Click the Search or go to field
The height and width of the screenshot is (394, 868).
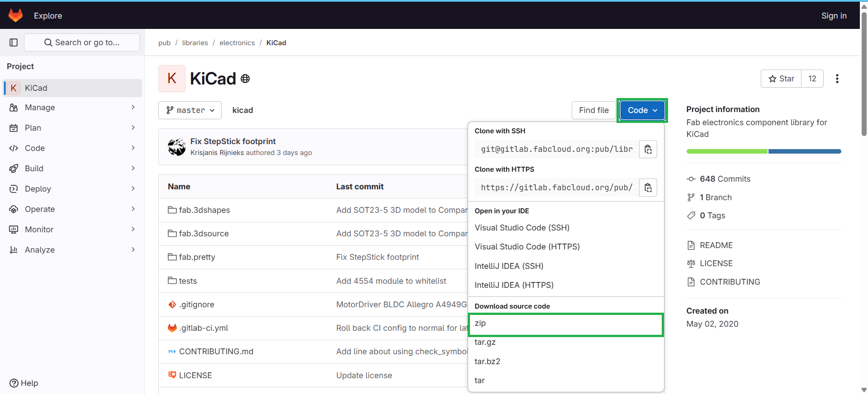coord(82,42)
